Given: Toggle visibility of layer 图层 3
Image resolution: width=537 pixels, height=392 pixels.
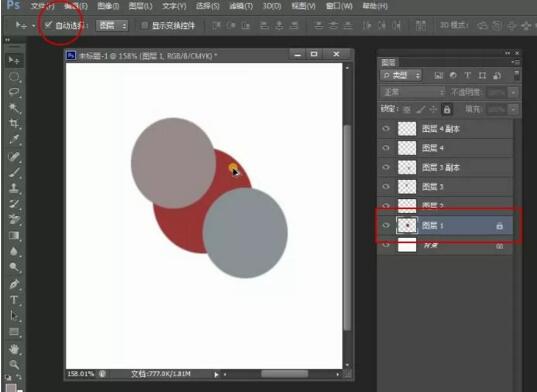Looking at the screenshot, I should [386, 187].
